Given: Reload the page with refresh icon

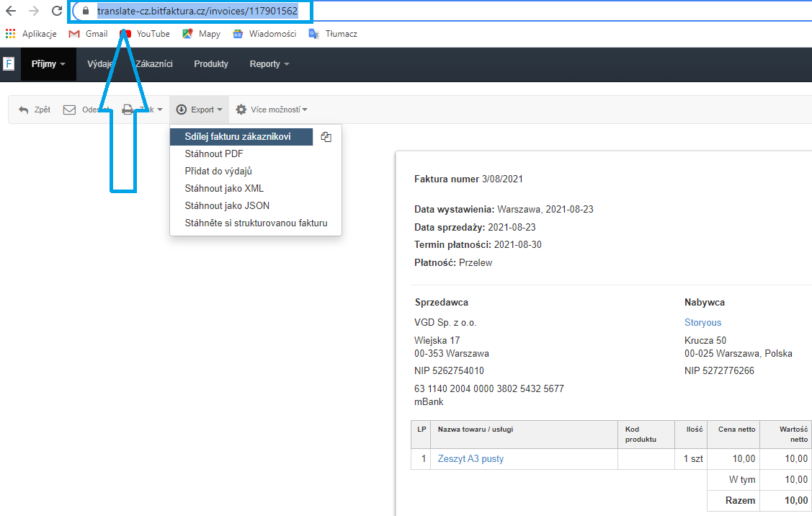Looking at the screenshot, I should coord(57,11).
